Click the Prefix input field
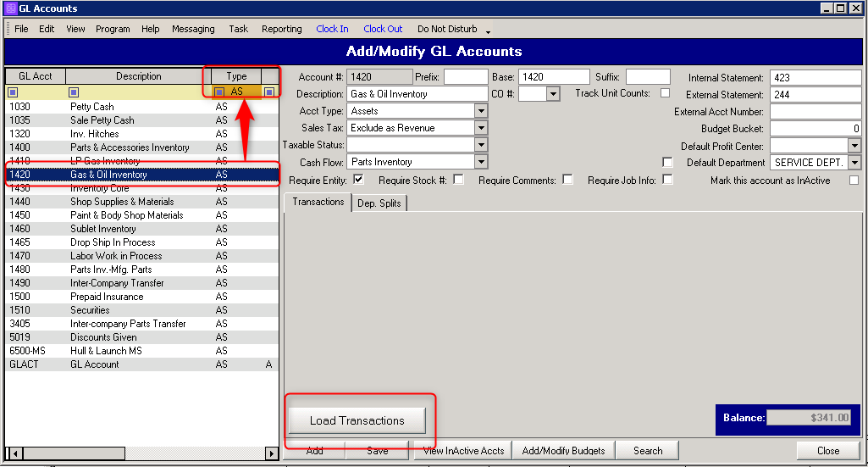This screenshot has height=467, width=868. tap(466, 76)
